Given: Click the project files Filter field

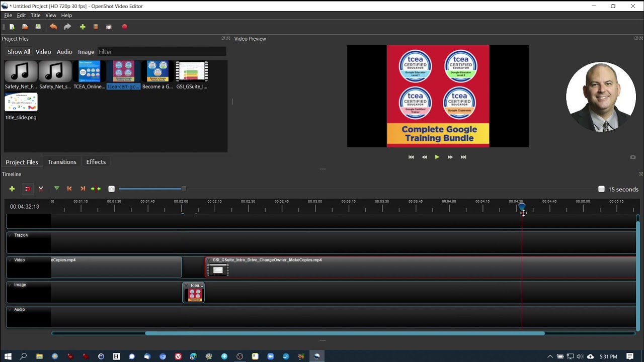Looking at the screenshot, I should point(162,52).
